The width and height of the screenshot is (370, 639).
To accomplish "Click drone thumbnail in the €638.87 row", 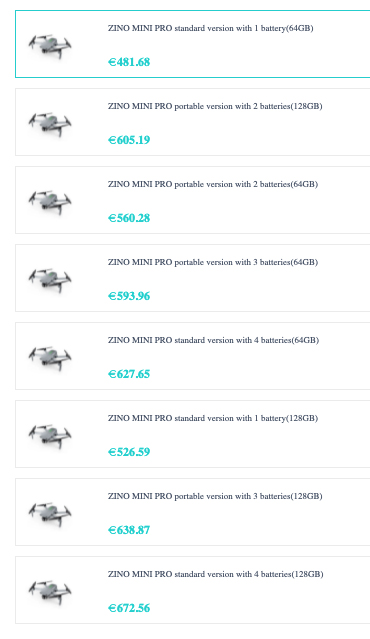I will (x=50, y=514).
